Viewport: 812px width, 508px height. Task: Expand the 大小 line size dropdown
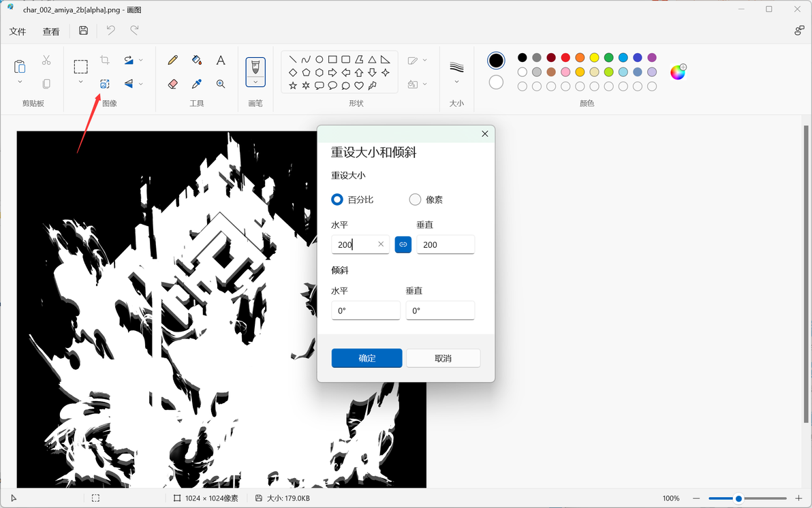pyautogui.click(x=456, y=82)
